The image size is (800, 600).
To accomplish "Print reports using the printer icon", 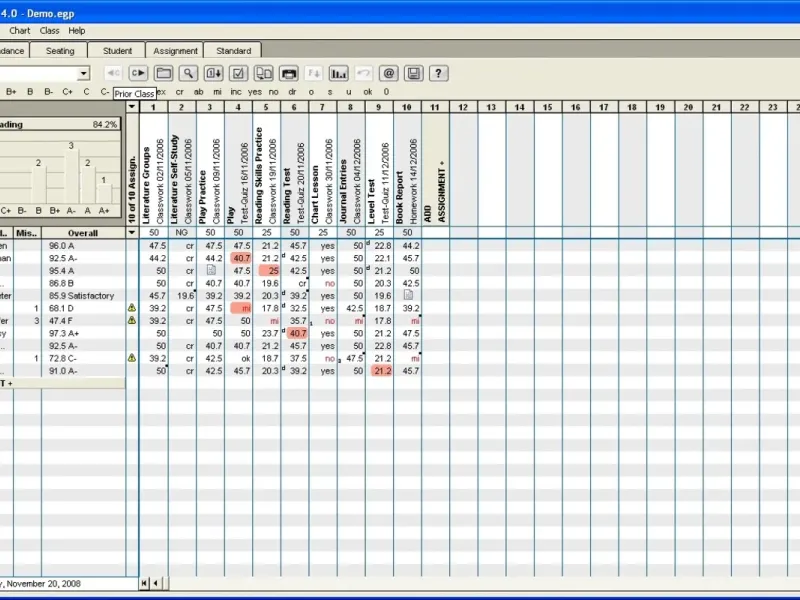I will (289, 73).
